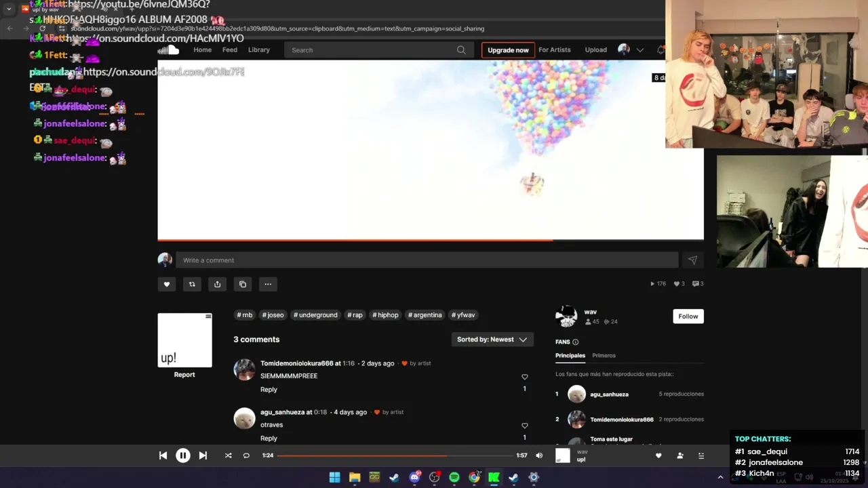This screenshot has width=868, height=488.
Task: Reply to Tomidemoniolokura666's comment
Action: pyautogui.click(x=269, y=390)
